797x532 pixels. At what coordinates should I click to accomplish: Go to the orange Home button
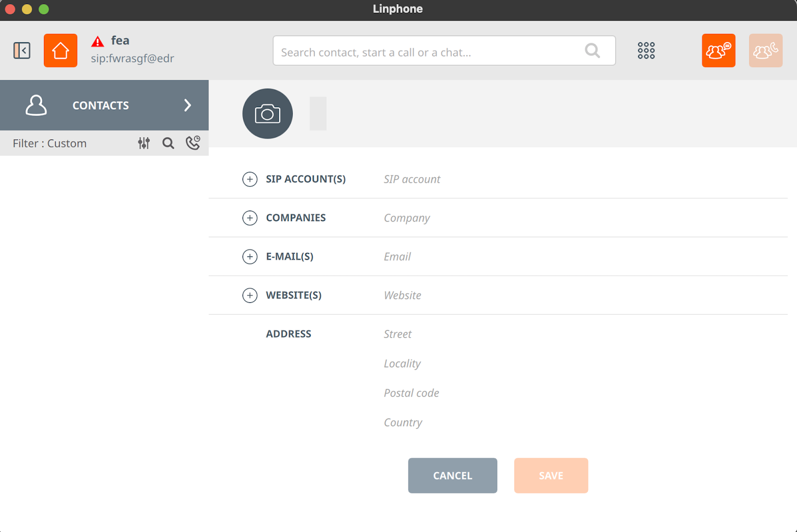pyautogui.click(x=60, y=50)
